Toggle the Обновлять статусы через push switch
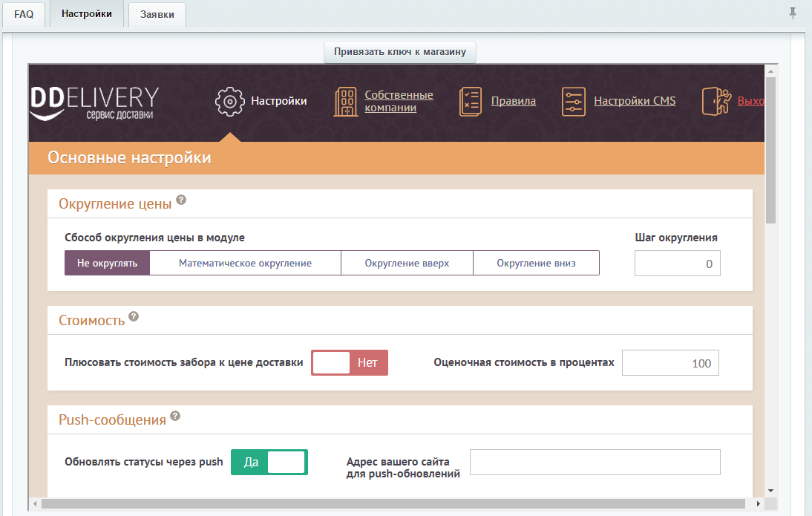 (x=269, y=462)
